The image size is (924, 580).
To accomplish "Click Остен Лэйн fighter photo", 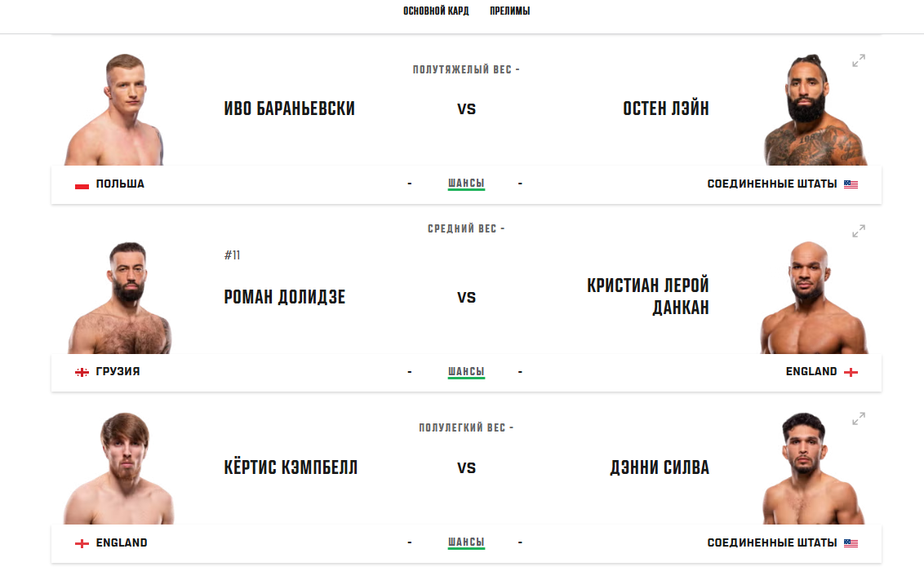I will point(813,111).
